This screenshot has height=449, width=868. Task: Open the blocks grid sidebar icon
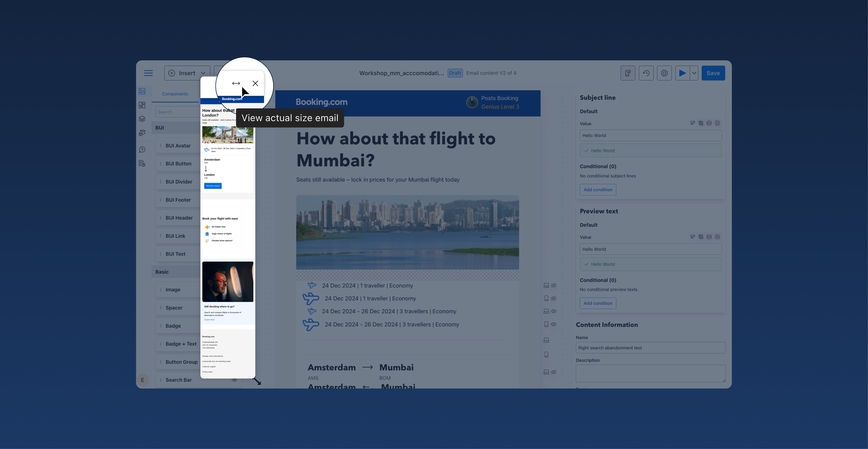point(142,105)
